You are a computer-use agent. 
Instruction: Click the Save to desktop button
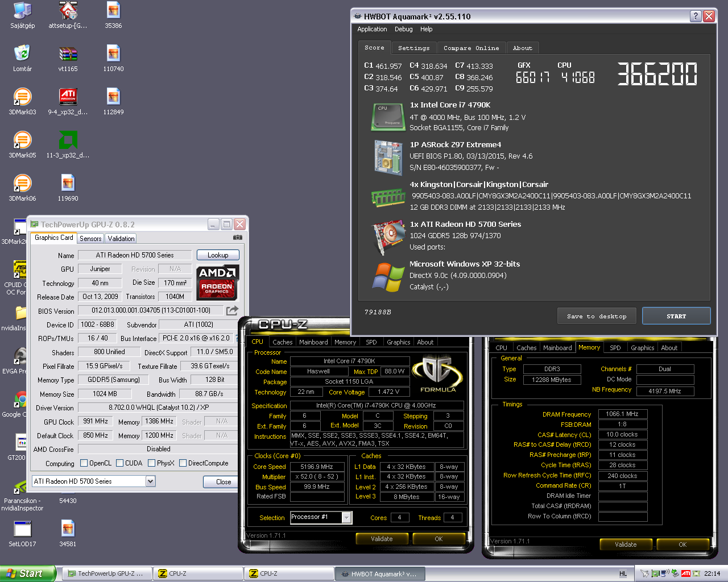pyautogui.click(x=597, y=316)
